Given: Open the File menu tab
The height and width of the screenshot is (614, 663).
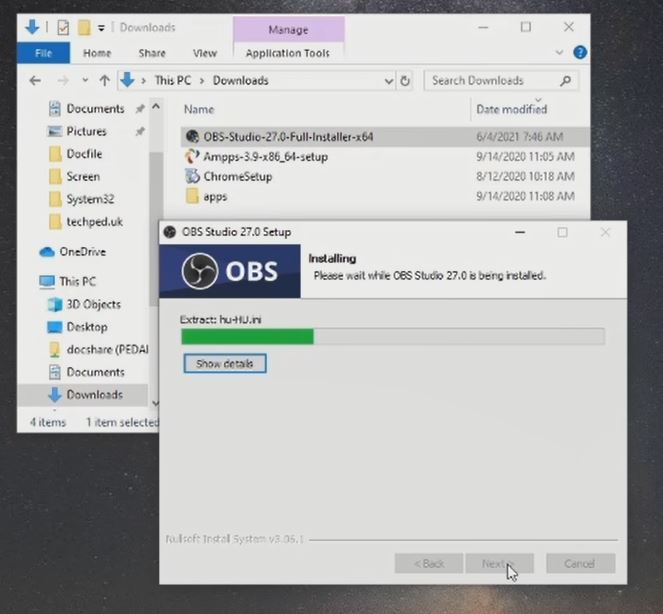Looking at the screenshot, I should pos(43,53).
